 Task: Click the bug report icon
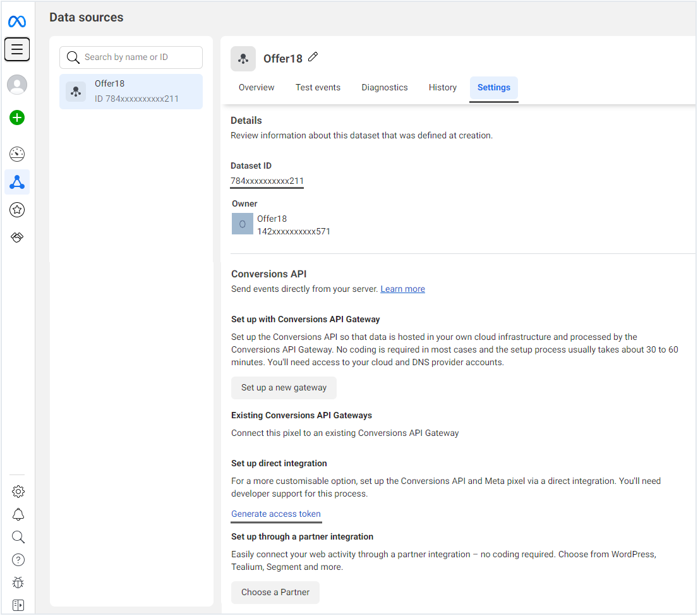[x=18, y=583]
